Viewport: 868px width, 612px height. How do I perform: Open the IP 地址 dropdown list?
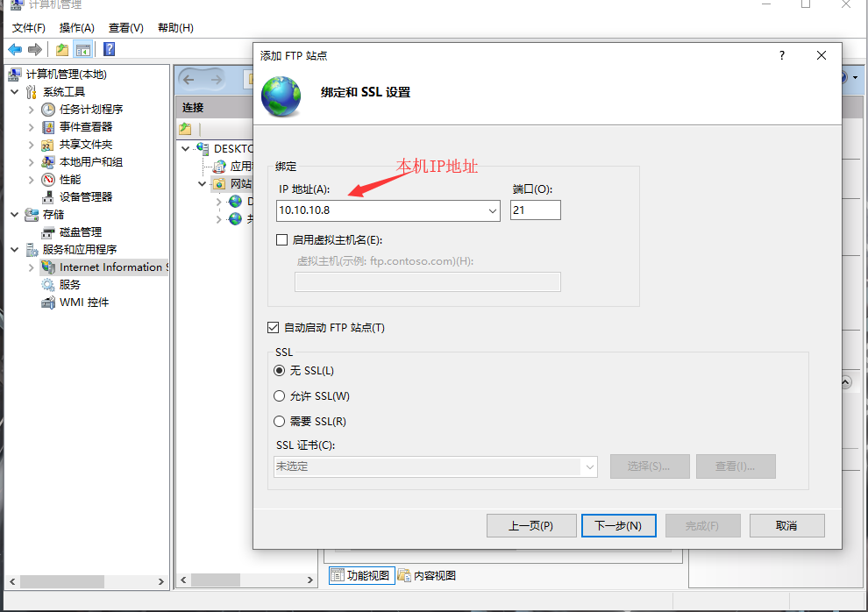[x=491, y=210]
